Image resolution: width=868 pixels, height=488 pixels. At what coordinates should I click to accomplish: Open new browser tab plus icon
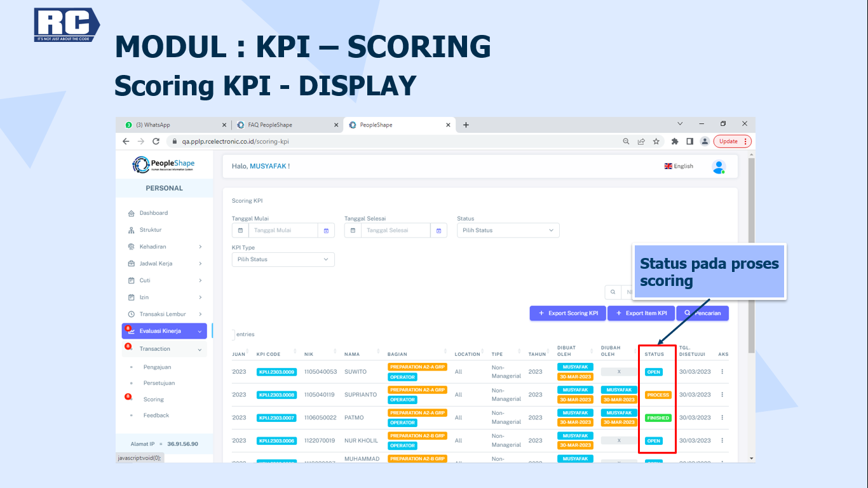pos(466,125)
